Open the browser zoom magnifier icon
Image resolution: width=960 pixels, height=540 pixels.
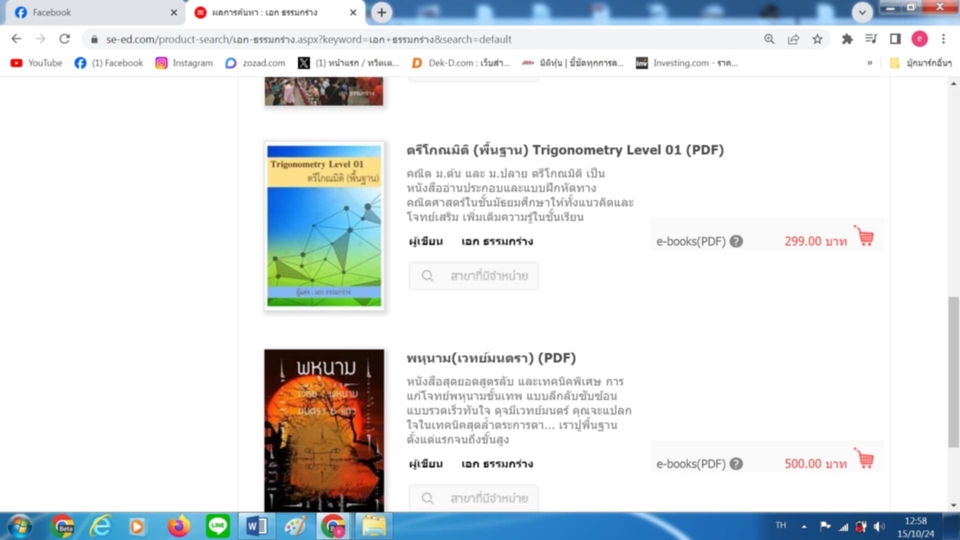[769, 39]
